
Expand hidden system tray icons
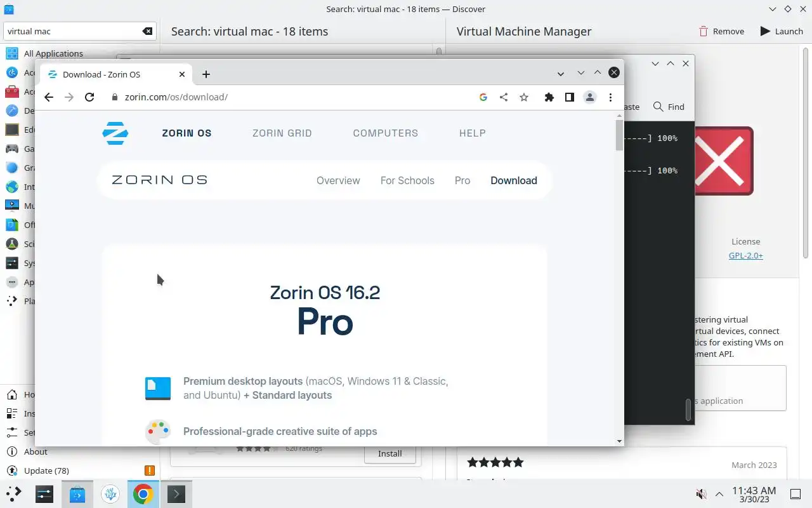pos(719,494)
